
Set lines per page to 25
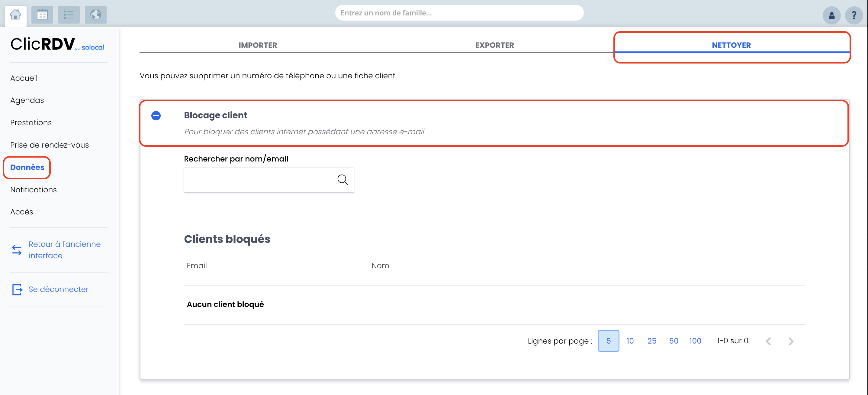(652, 341)
